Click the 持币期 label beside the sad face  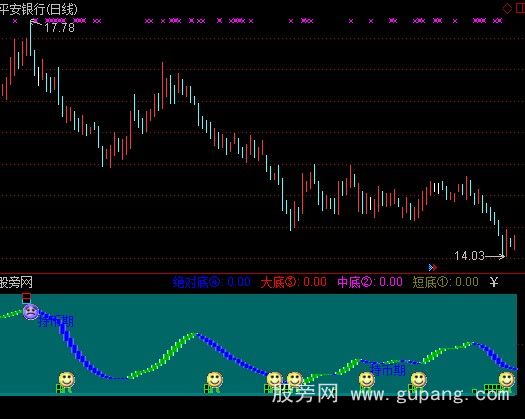point(56,322)
